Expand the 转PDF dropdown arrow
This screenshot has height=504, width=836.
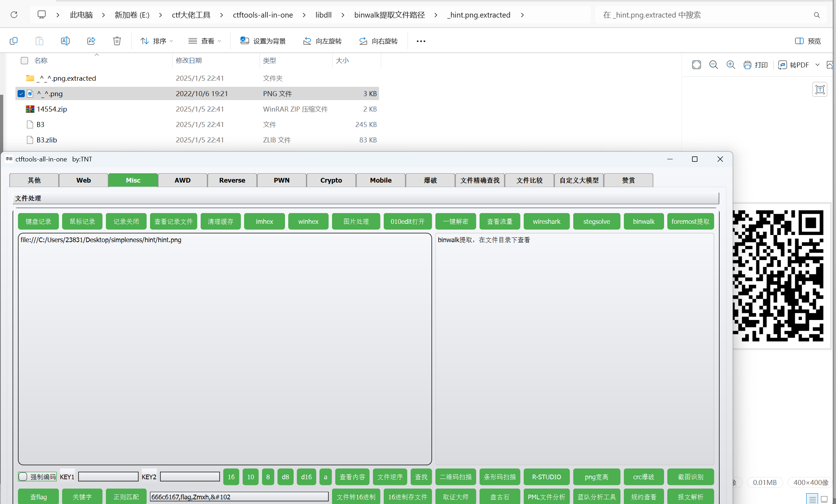[x=817, y=65]
